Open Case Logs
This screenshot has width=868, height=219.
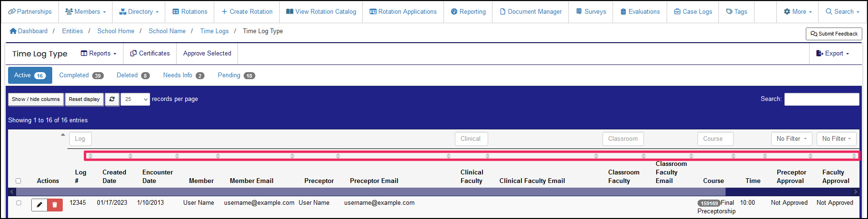[x=693, y=11]
